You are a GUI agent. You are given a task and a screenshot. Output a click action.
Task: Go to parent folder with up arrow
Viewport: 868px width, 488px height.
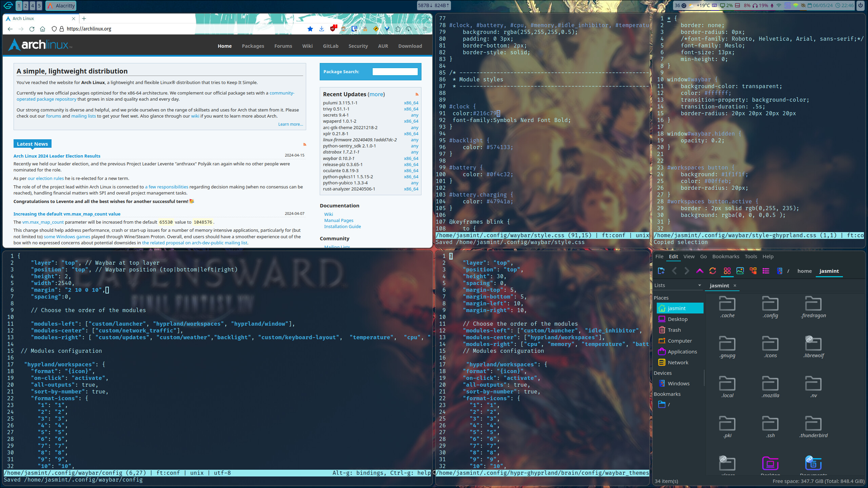click(x=699, y=271)
